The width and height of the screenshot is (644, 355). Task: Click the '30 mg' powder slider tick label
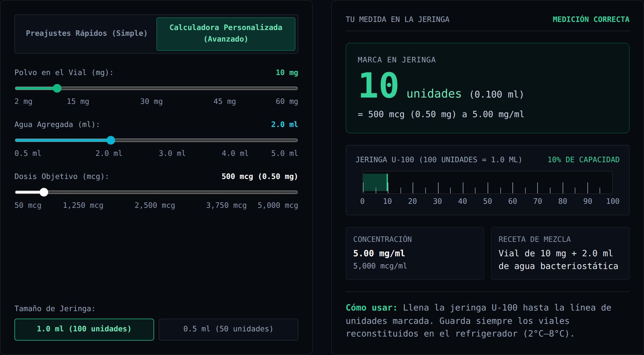click(x=151, y=102)
